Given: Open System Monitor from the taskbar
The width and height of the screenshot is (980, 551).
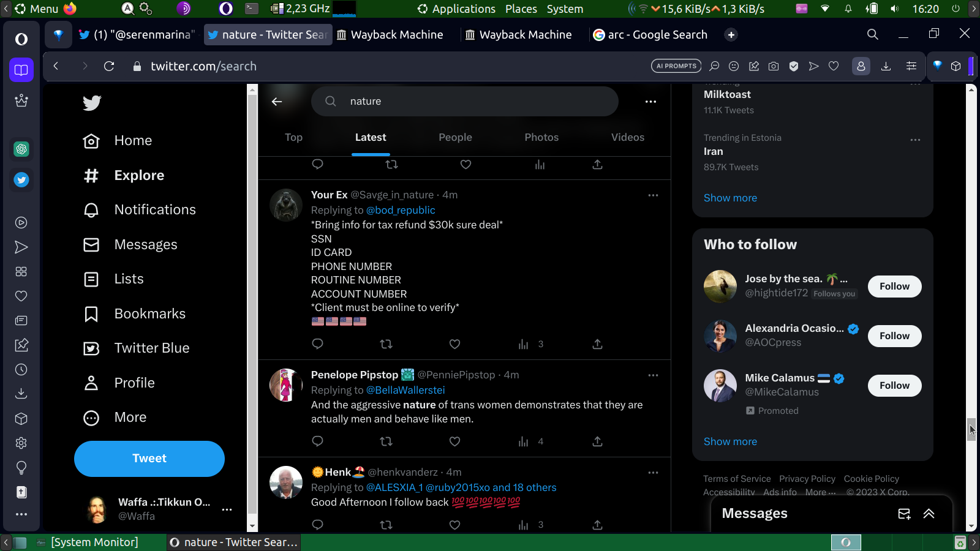Looking at the screenshot, I should point(87,542).
